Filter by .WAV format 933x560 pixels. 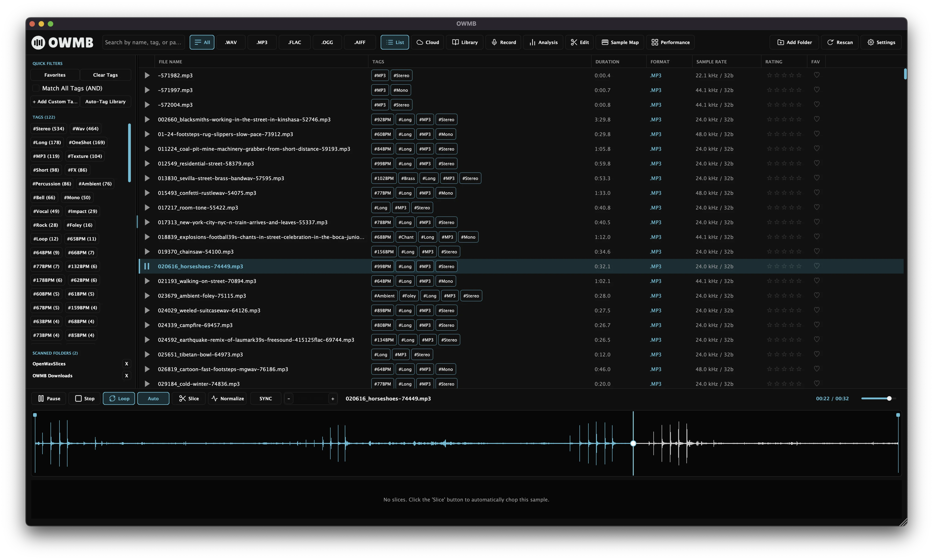(x=231, y=42)
